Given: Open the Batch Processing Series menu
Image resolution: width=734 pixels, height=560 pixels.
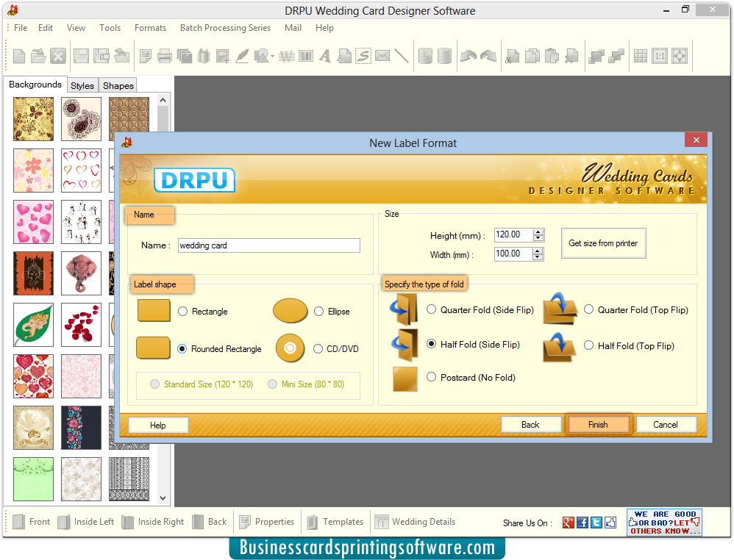Looking at the screenshot, I should (x=225, y=28).
